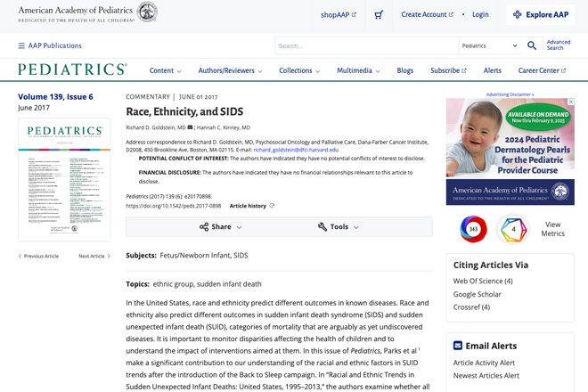Click author Hannah C. Kinney, MD

click(x=224, y=127)
